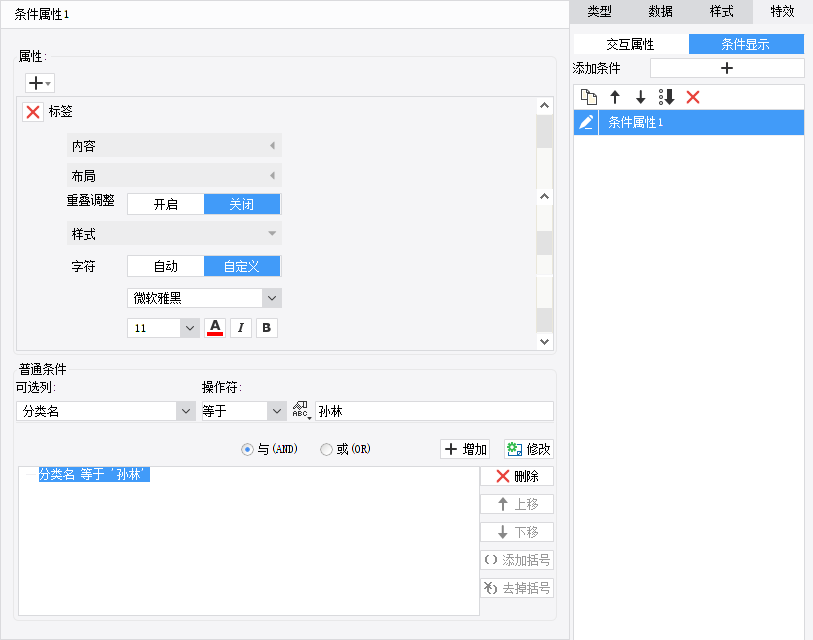Switch to the 特效 tab

coord(782,11)
